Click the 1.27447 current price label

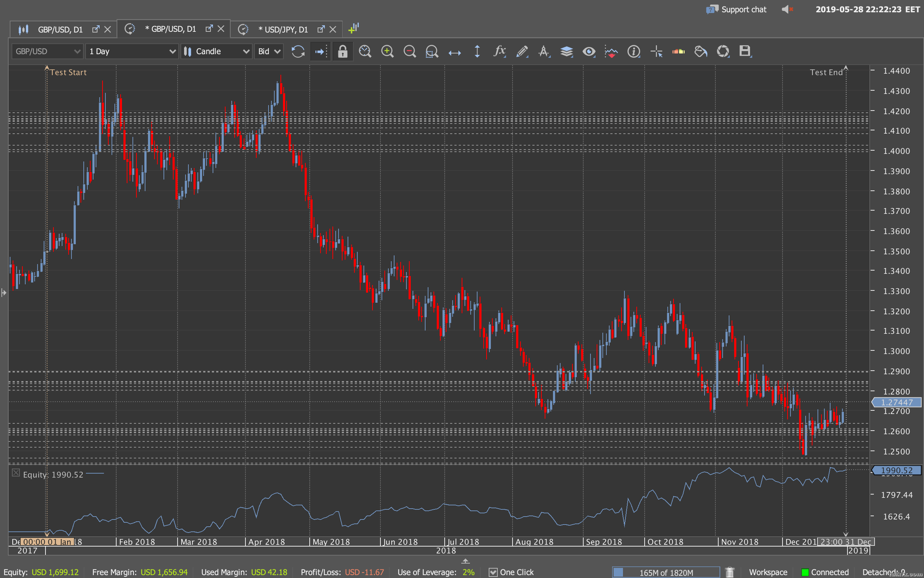click(x=897, y=402)
